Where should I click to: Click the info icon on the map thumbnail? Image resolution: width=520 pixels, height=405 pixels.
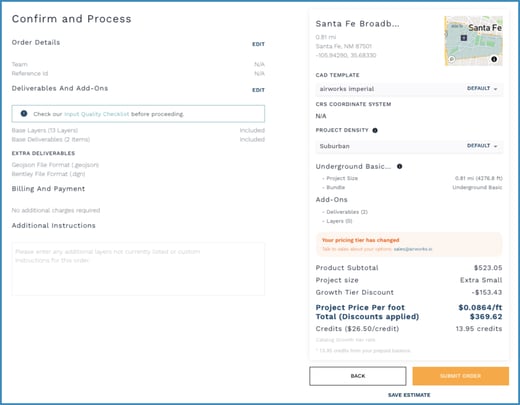[x=494, y=59]
